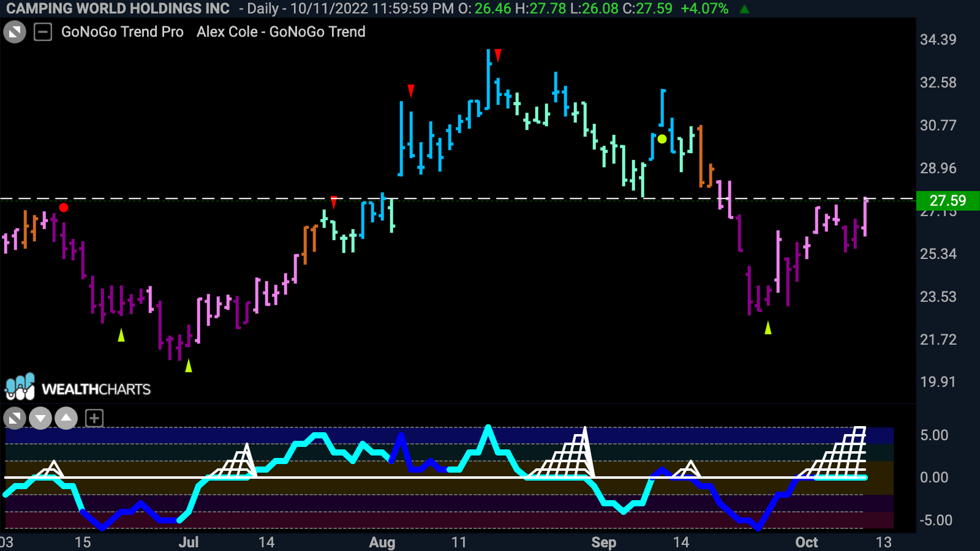Click the hide indicator icon beside GoNoGo Trend Pro

15,32
